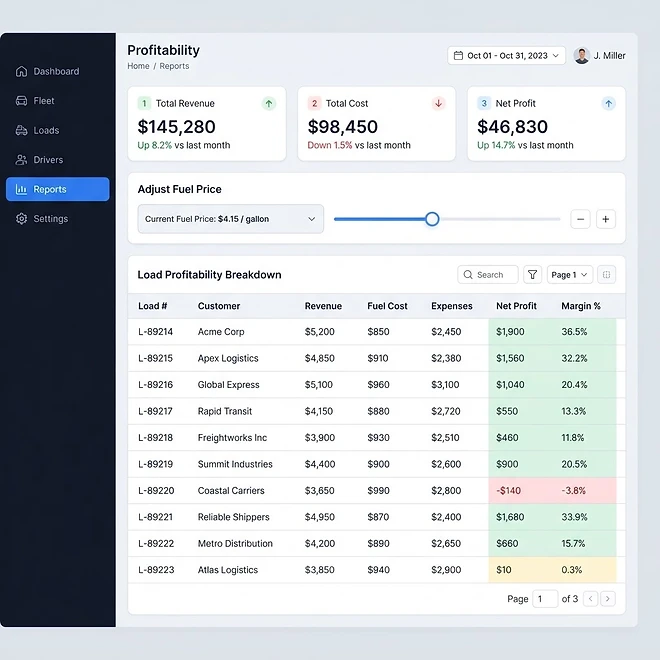
Task: Click customer Apex Logistics
Action: pyautogui.click(x=228, y=358)
